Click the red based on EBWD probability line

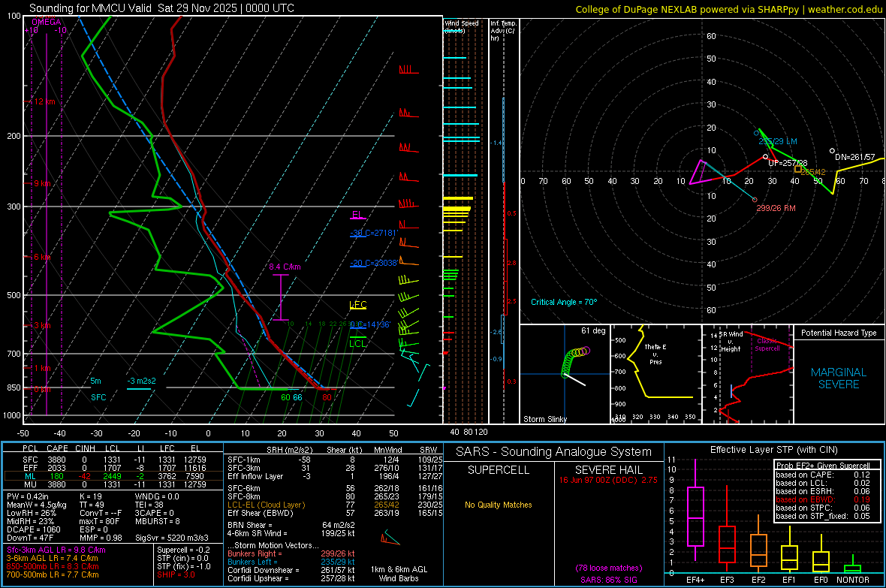[x=823, y=499]
